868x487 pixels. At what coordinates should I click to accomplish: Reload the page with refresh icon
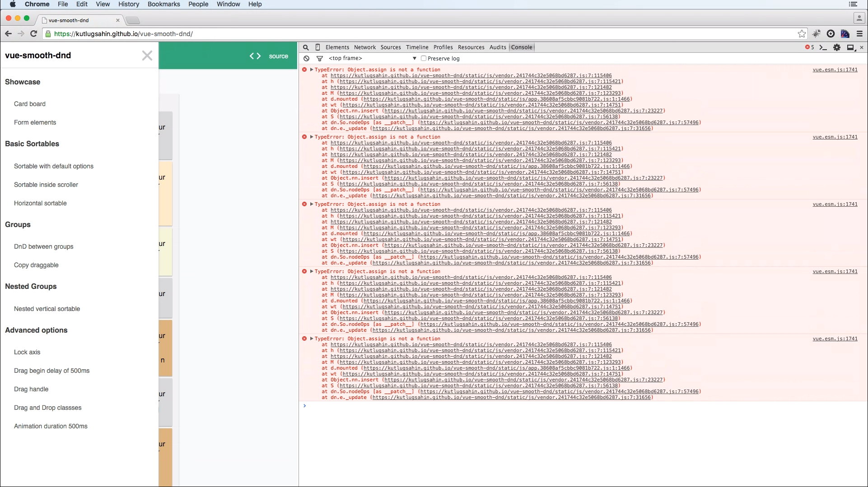(x=33, y=34)
